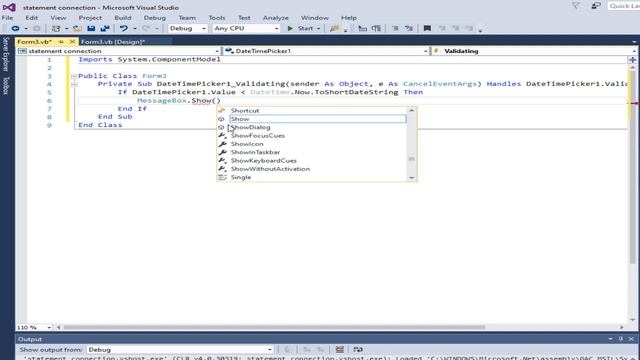640x360 pixels.
Task: Open the Validating event dropdown
Action: pyautogui.click(x=534, y=51)
